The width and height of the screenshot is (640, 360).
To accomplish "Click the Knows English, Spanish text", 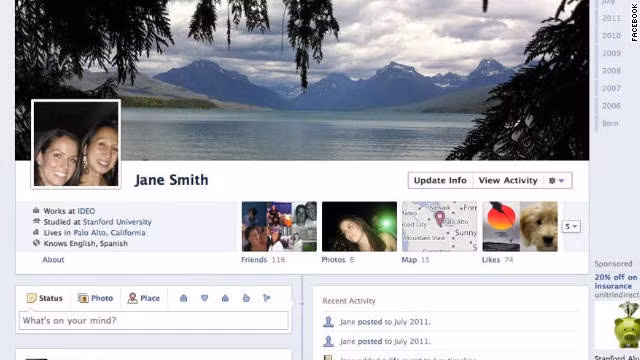I will click(x=86, y=244).
